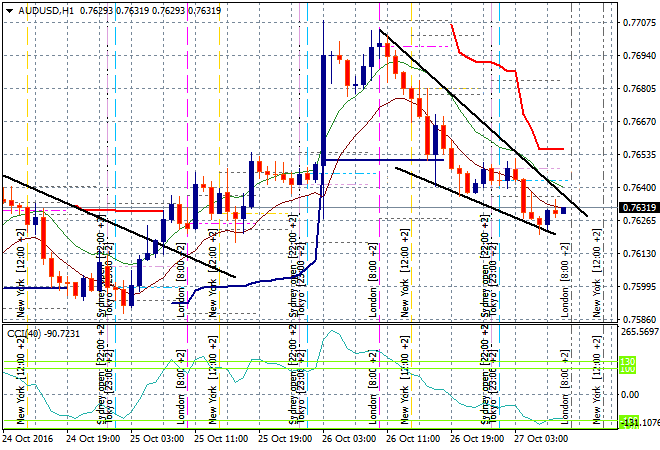
Task: Click the triangle arrow beside AUDUSD,H1 title
Action: [x=10, y=11]
